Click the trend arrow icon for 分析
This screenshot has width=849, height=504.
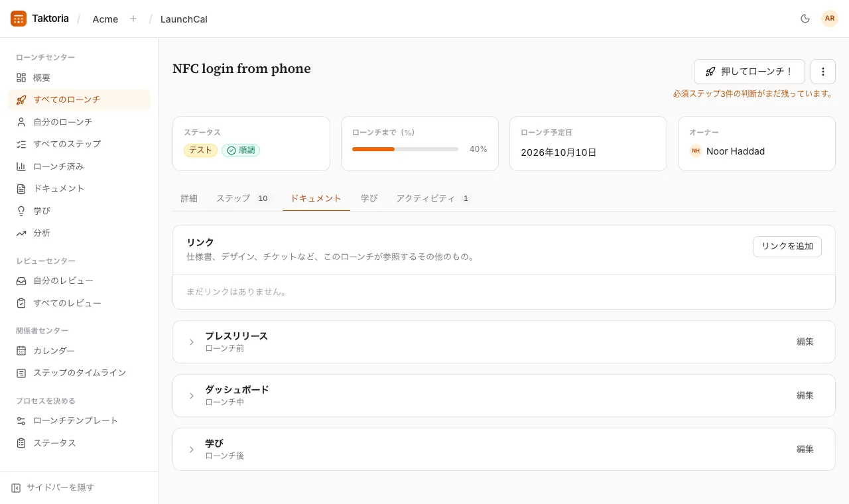pos(21,233)
